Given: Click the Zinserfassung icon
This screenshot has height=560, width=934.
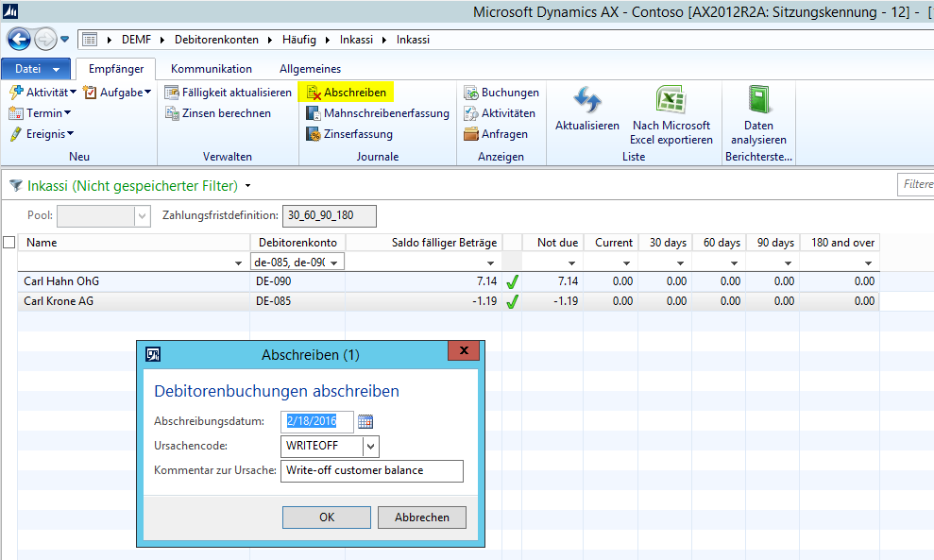Looking at the screenshot, I should pyautogui.click(x=314, y=134).
